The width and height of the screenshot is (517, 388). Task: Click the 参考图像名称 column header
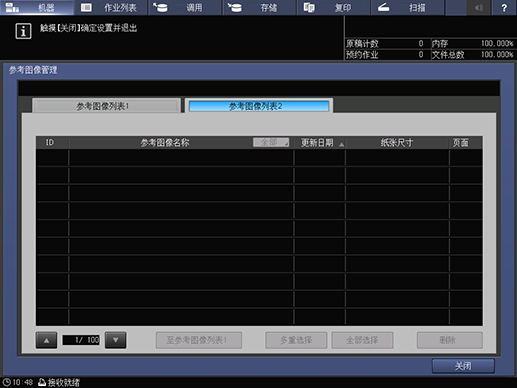165,143
